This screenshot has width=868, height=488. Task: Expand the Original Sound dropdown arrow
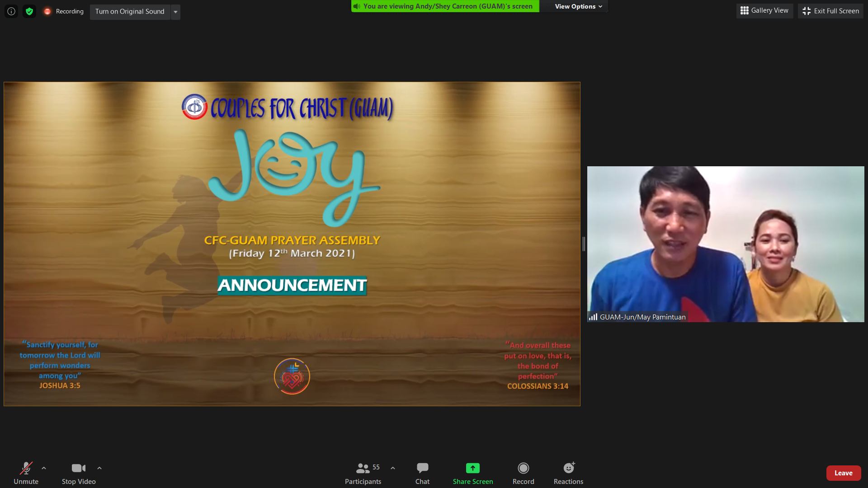(176, 12)
